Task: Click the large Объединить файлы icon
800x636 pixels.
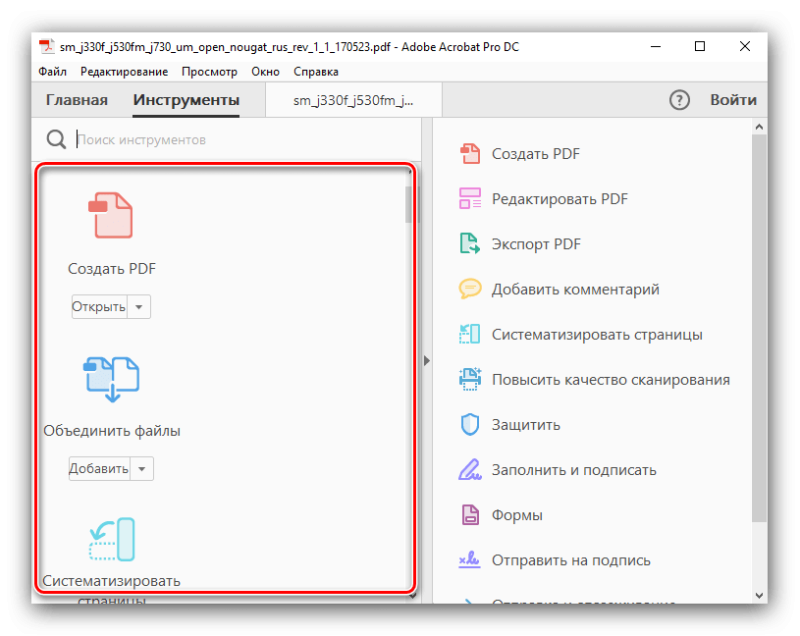Action: pyautogui.click(x=111, y=379)
